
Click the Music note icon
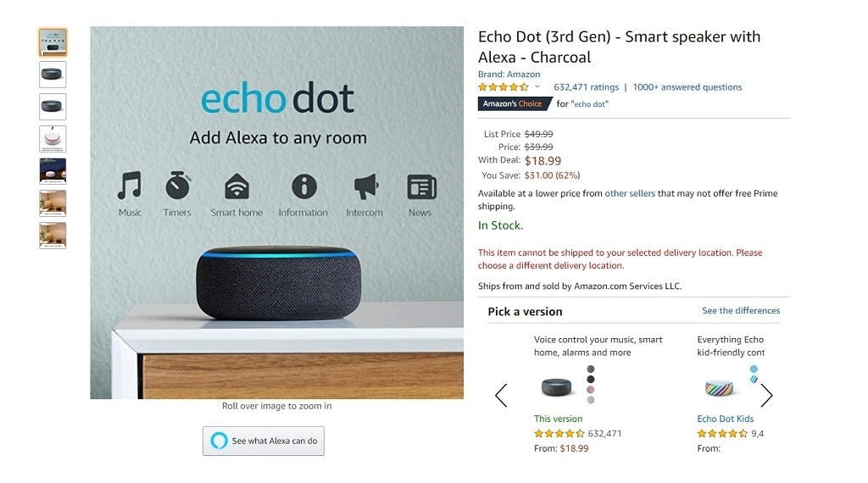tap(130, 186)
